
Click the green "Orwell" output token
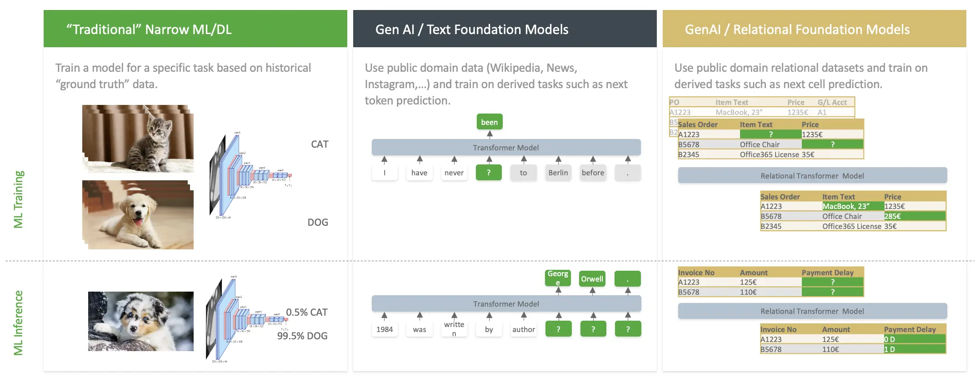(x=592, y=279)
